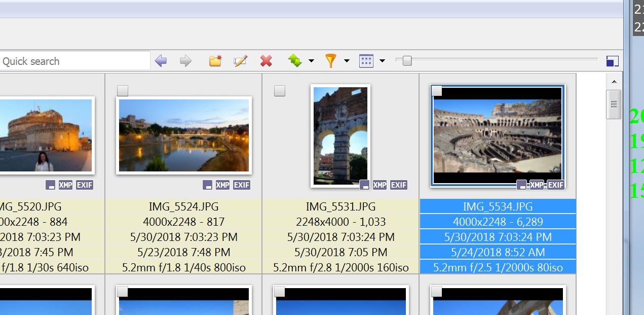Image resolution: width=644 pixels, height=315 pixels.
Task: Click the '4000x2248 - 6,289' dimensions text
Action: coord(498,222)
